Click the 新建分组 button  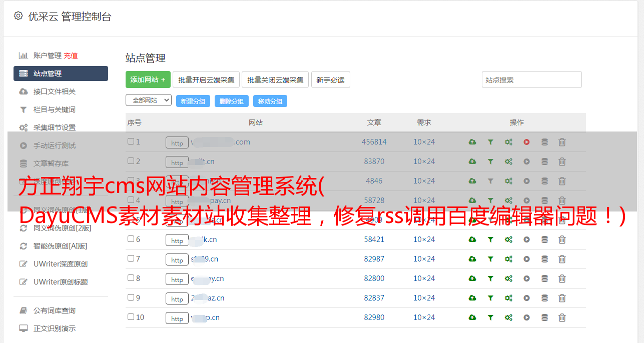(x=193, y=101)
